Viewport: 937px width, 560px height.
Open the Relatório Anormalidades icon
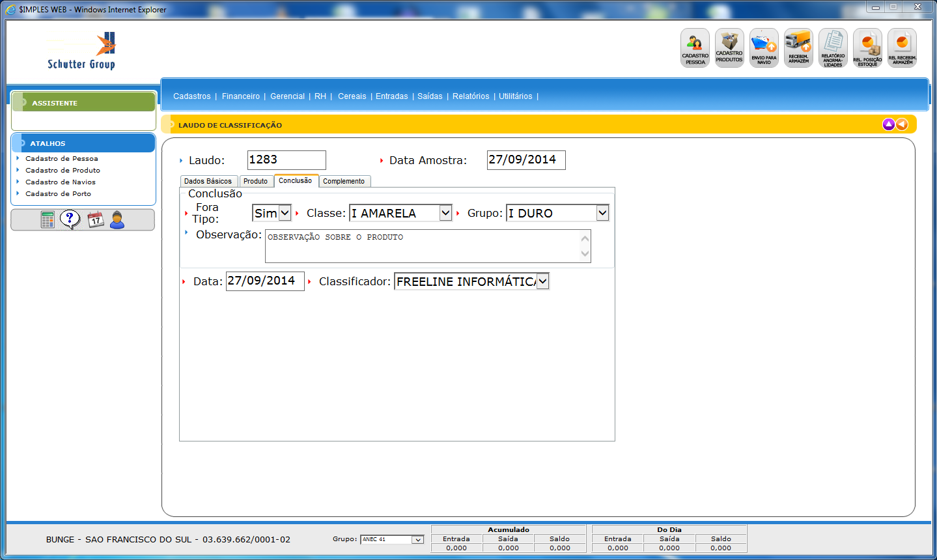pos(833,48)
